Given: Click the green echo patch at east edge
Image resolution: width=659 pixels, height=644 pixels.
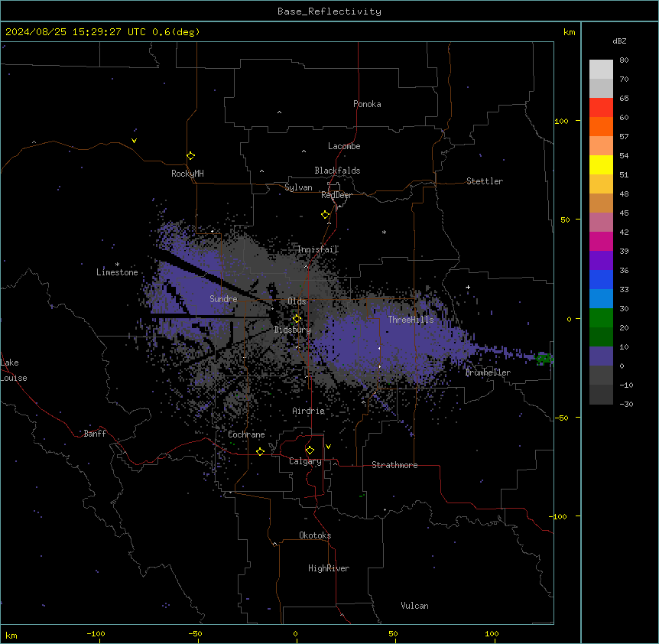Looking at the screenshot, I should tap(544, 358).
